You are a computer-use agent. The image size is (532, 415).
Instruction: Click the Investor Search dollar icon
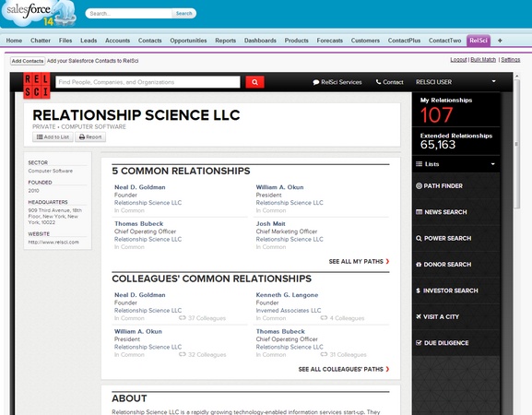point(418,290)
